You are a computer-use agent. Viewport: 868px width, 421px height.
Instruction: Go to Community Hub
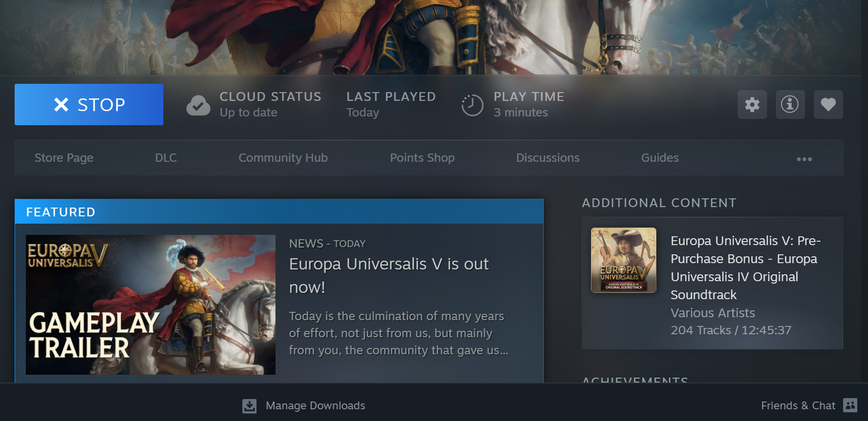click(283, 158)
